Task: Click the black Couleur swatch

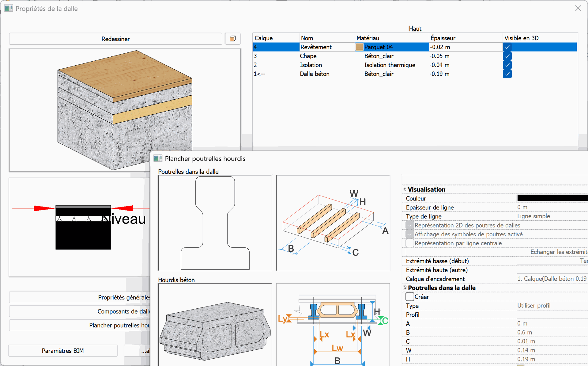Action: click(x=552, y=198)
